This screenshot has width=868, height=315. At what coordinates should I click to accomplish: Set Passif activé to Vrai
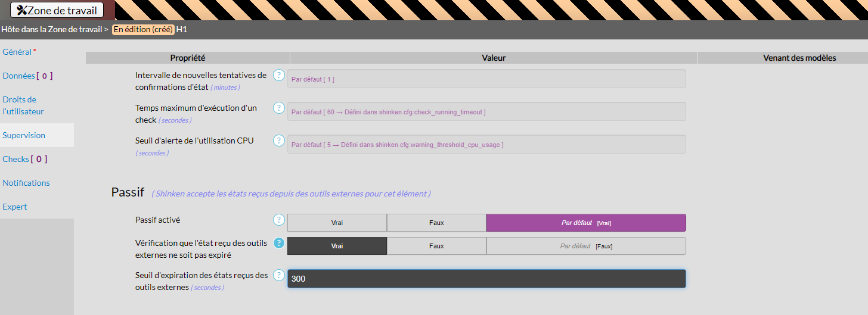(x=337, y=223)
